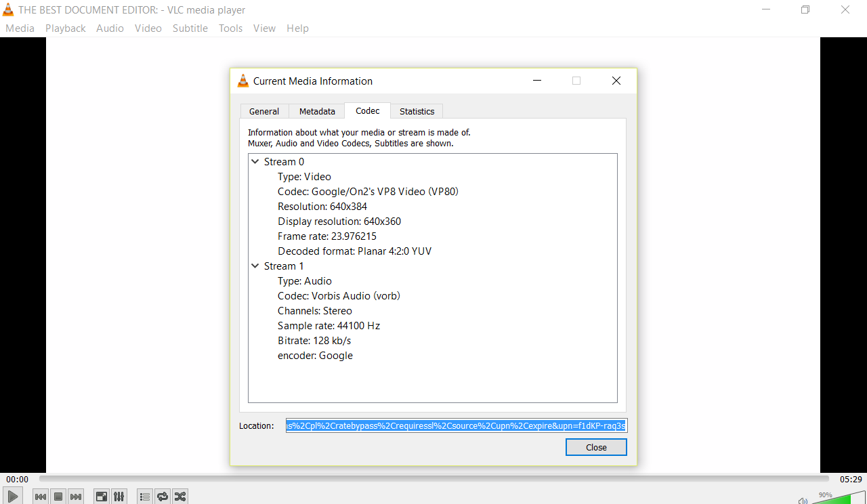Toggle fullscreen video mode icon
Screen dimensions: 867x504
(x=101, y=496)
